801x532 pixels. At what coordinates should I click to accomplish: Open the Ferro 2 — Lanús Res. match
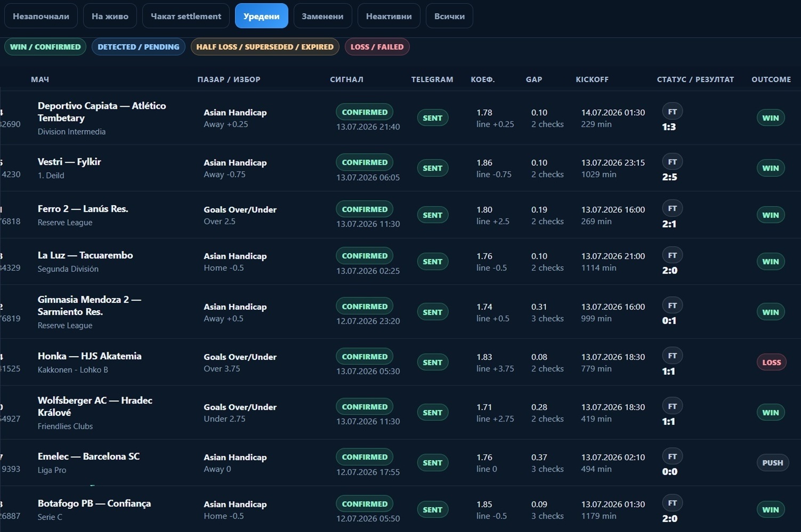tap(83, 208)
